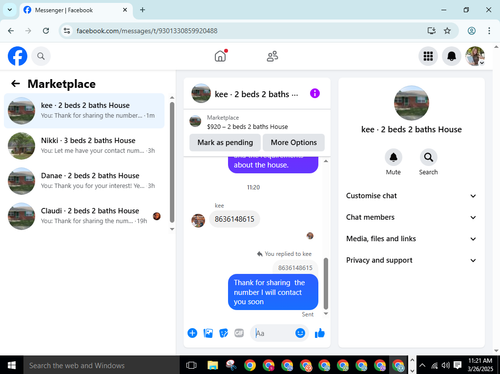
Task: Open File Explorer on taskbar
Action: click(213, 365)
